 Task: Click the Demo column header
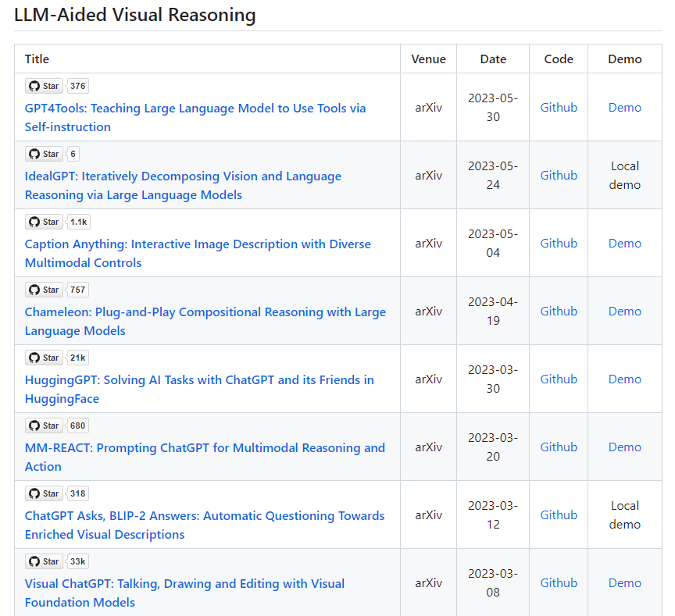tap(625, 59)
